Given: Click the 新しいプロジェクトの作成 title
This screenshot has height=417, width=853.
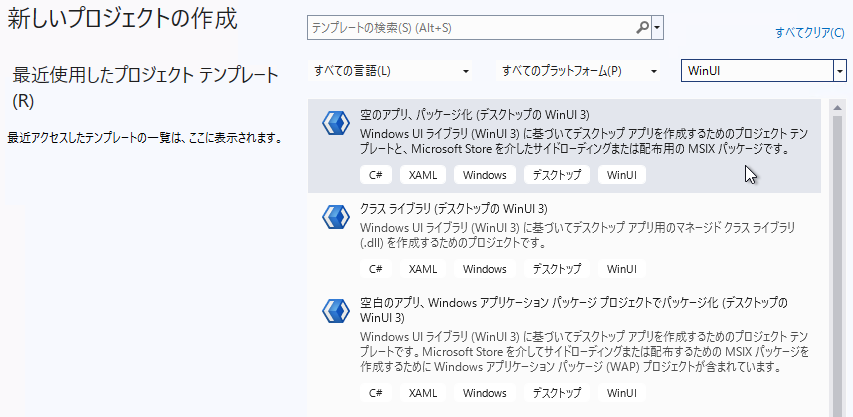Looking at the screenshot, I should point(122,19).
